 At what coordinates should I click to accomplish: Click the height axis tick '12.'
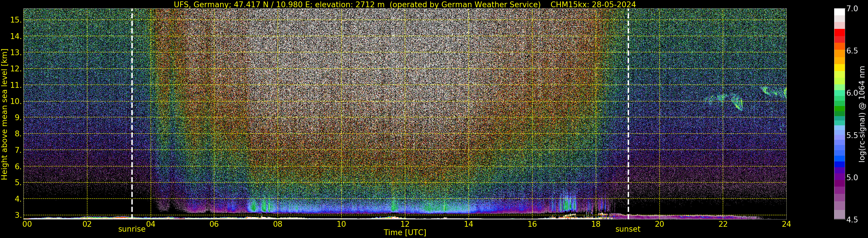16,69
